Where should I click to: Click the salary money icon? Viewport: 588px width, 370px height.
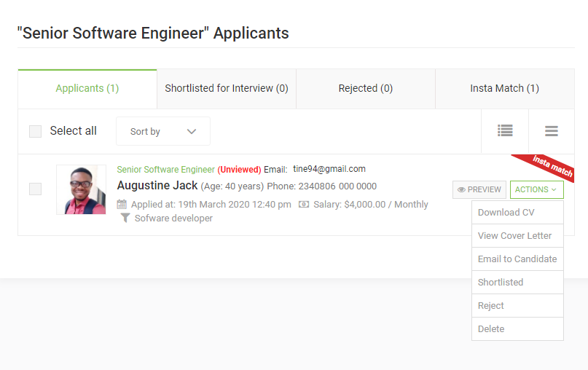[x=304, y=205]
